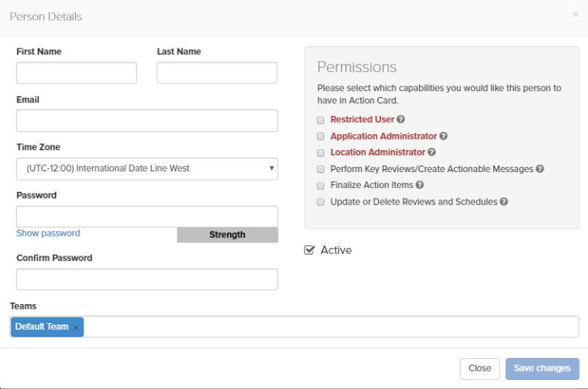Tick the Location Administrator checkbox
The image size is (588, 389).
(321, 152)
